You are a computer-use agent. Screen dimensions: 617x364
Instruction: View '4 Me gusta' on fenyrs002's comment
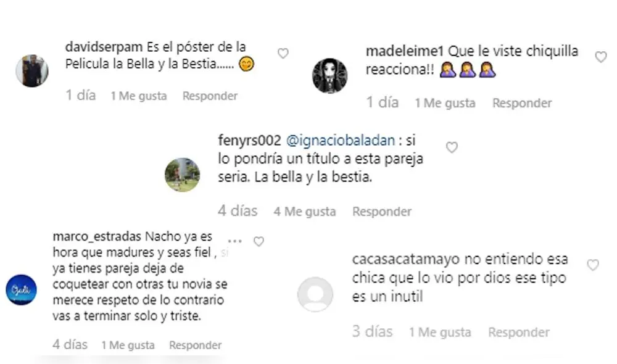[304, 211]
